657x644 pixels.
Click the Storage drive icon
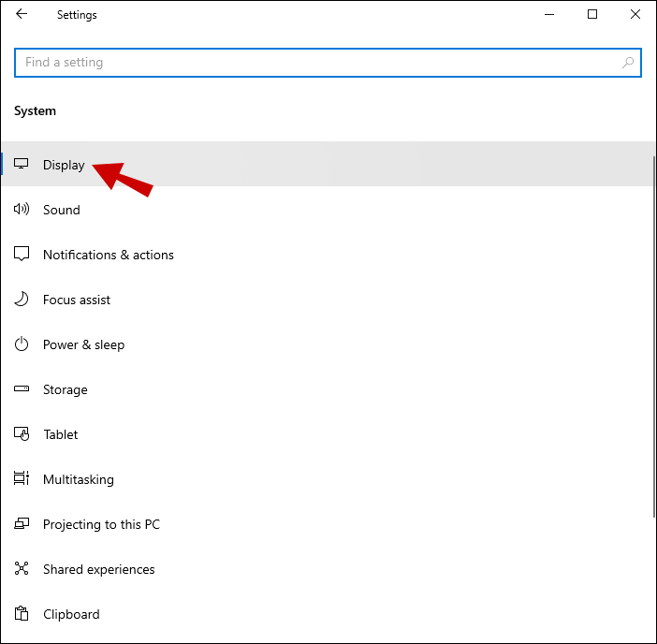(22, 389)
